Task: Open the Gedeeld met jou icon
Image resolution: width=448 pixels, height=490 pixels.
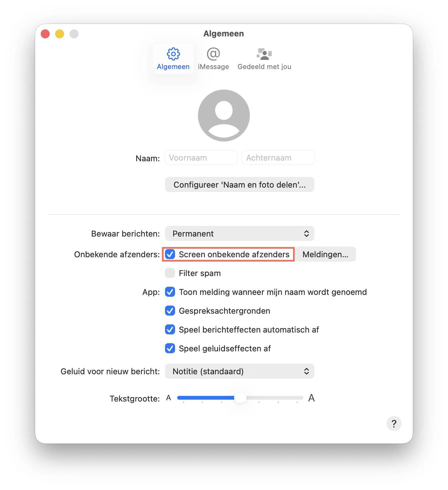Action: 264,54
